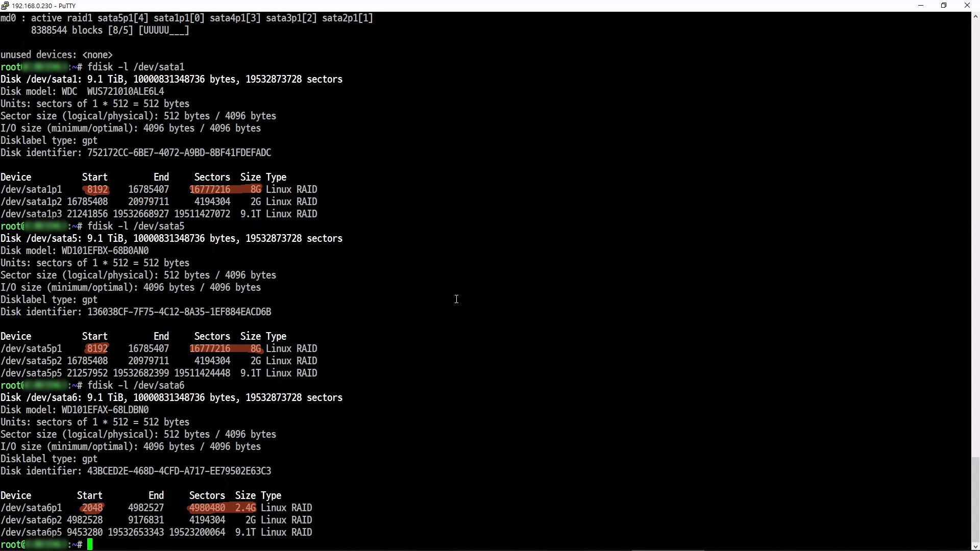Image resolution: width=980 pixels, height=551 pixels.
Task: Click disk model WD101EFAX-68LDBN0 text
Action: click(105, 410)
